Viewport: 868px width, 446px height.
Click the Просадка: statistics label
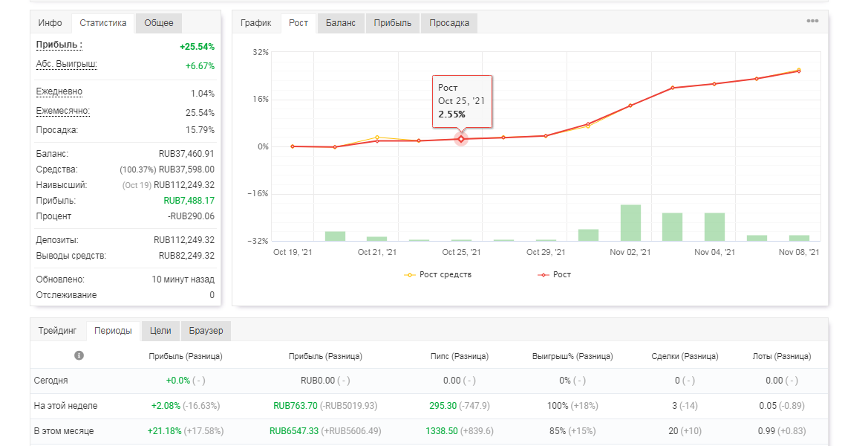pyautogui.click(x=57, y=130)
